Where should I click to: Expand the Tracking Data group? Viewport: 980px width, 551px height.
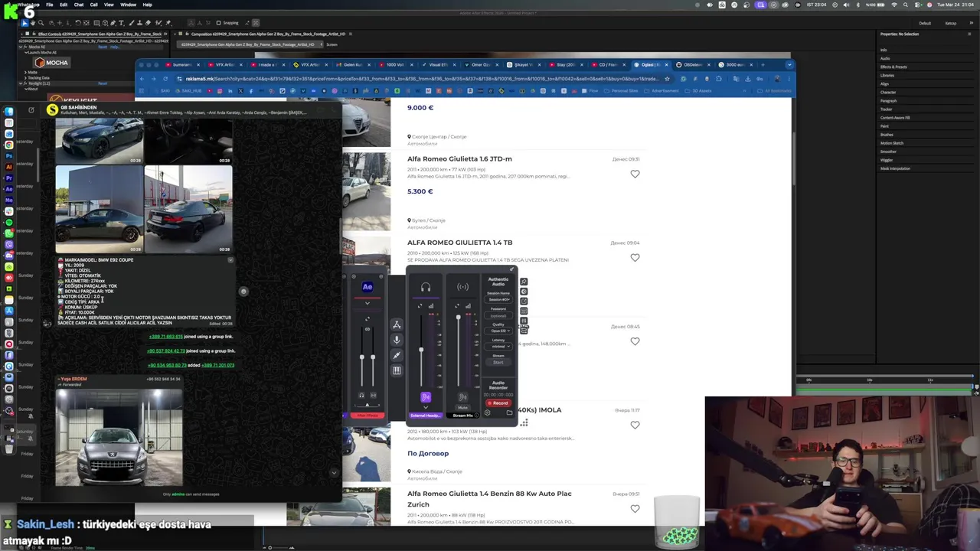click(x=25, y=78)
